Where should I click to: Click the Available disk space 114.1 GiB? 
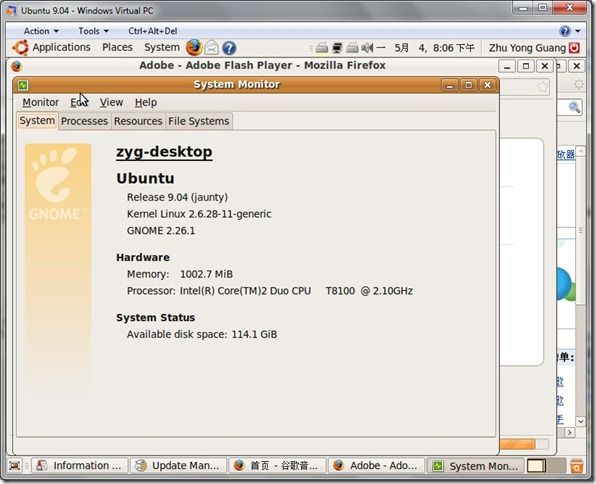[x=202, y=334]
